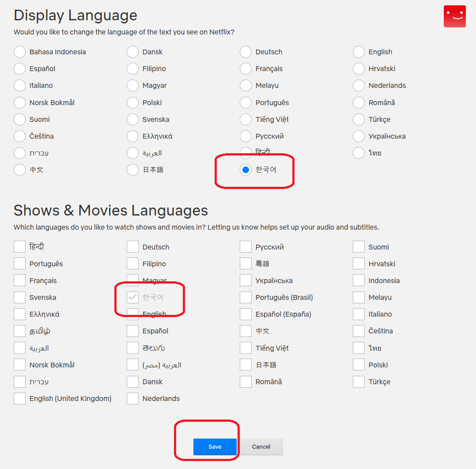Check Español shows language checkbox
The width and height of the screenshot is (476, 469).
pos(132,331)
